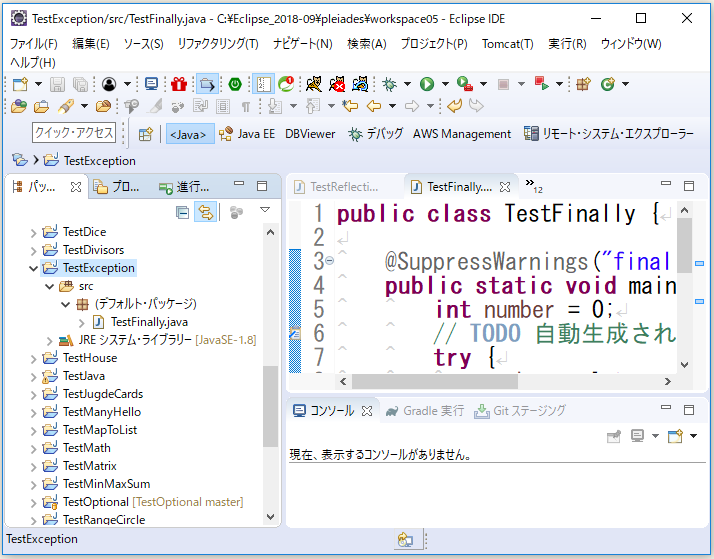Collapse the TestException project node
This screenshot has width=714, height=559.
click(x=33, y=269)
